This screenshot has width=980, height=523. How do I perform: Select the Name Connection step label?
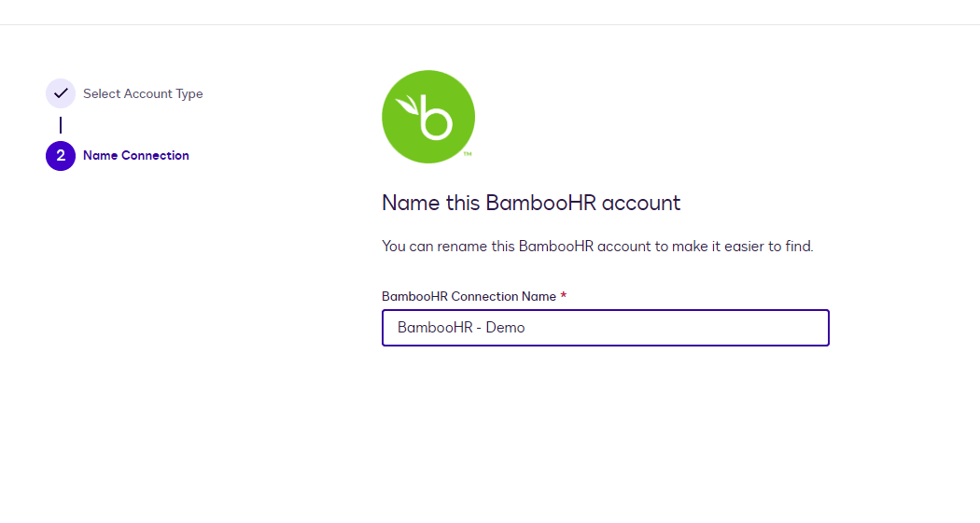[x=136, y=156]
